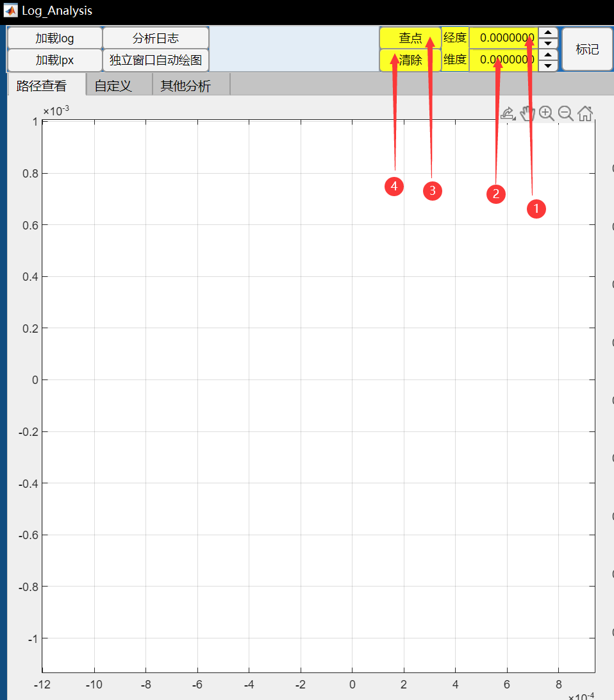The height and width of the screenshot is (700, 614).
Task: Click the 加载log button
Action: (54, 38)
